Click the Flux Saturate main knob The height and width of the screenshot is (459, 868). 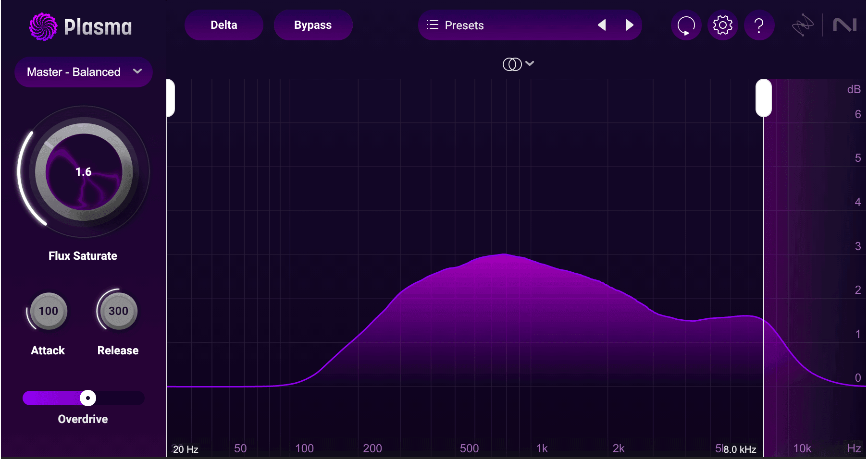(84, 172)
